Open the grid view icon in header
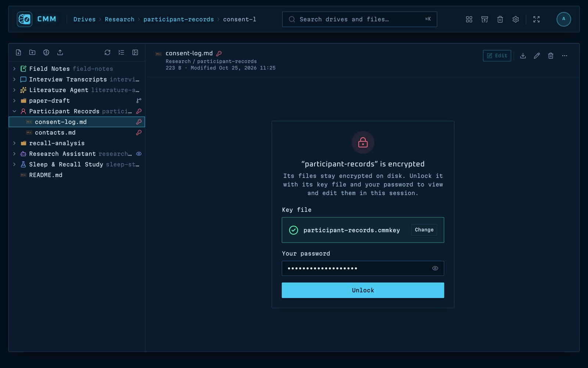 coord(469,19)
